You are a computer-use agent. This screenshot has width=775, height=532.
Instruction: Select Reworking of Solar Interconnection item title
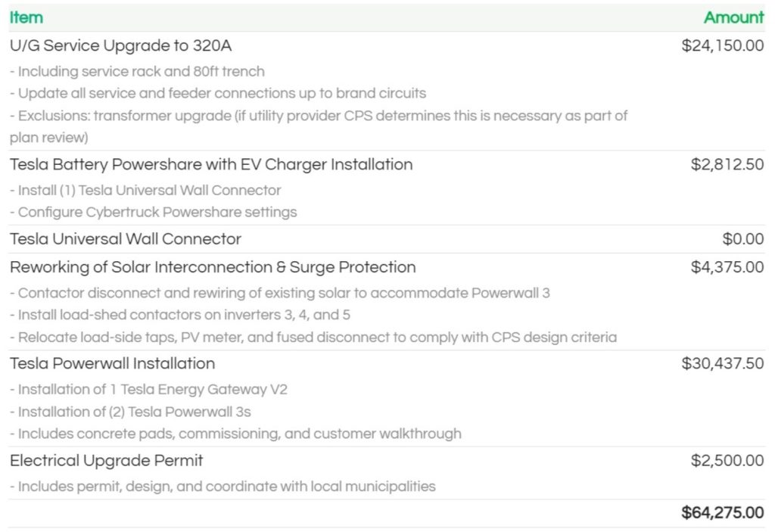213,267
